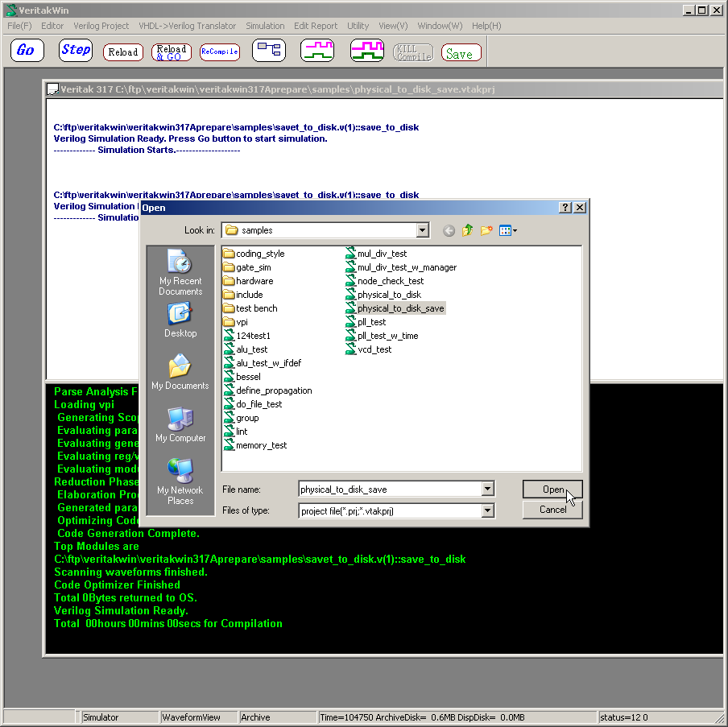Click the Go simulation button
728x727 pixels.
(x=27, y=50)
